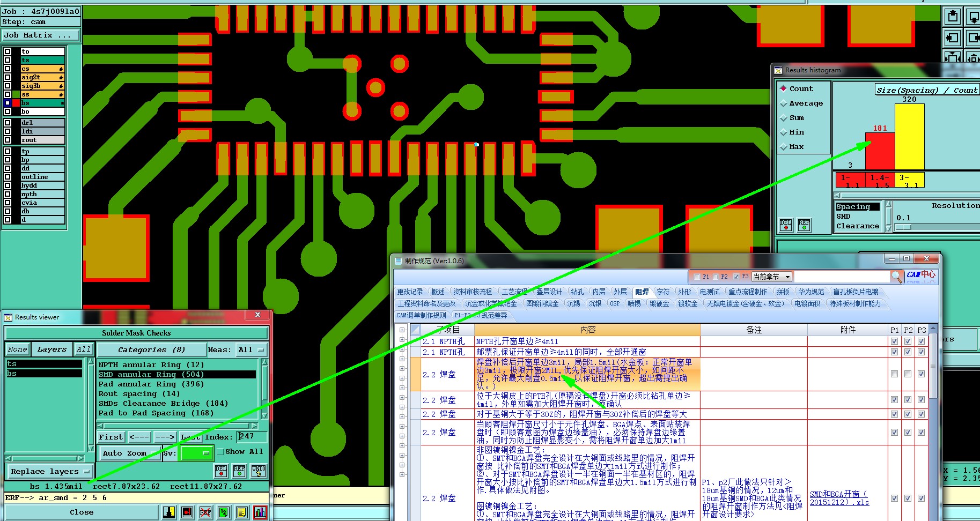Click the yellow 3-3.1 histogram range swatch

909,181
